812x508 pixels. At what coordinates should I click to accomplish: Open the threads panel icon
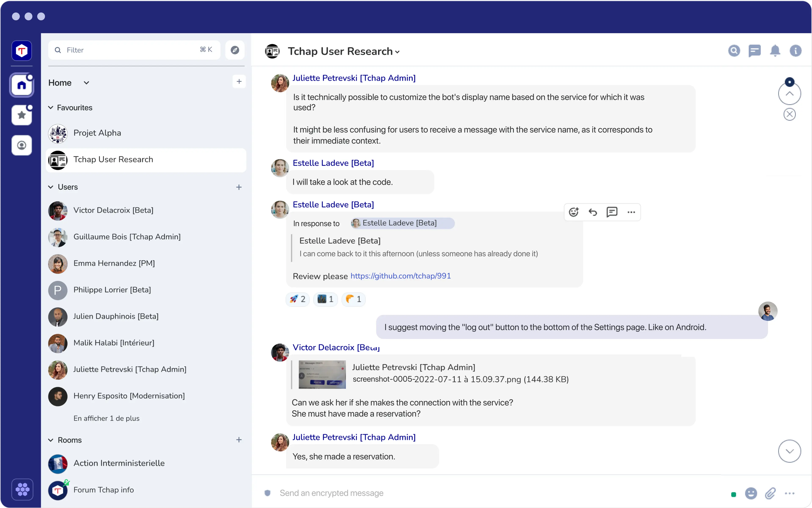pyautogui.click(x=754, y=51)
